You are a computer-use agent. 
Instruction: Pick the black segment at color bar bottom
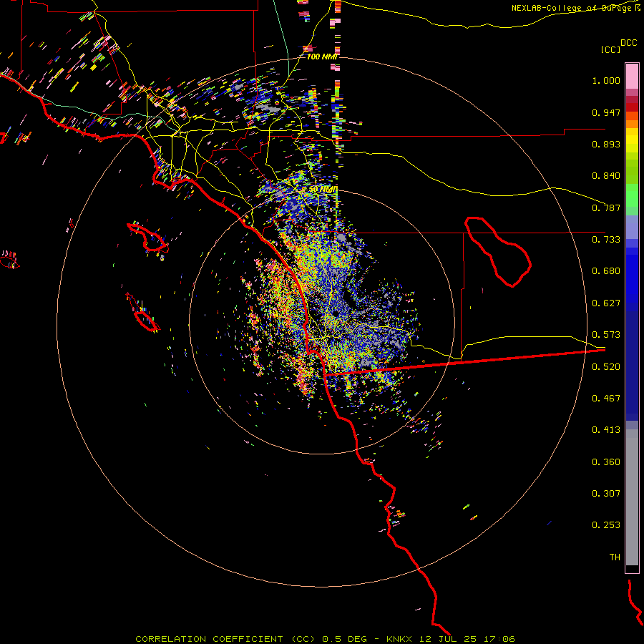(632, 568)
